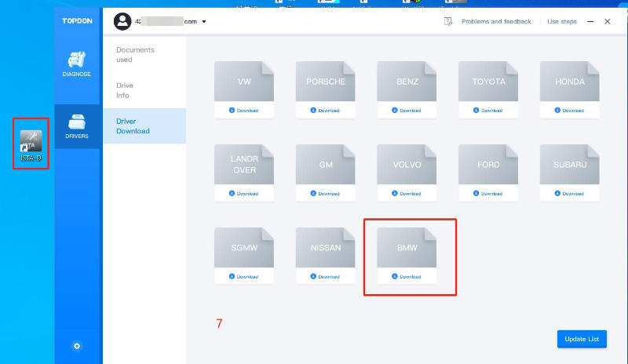Image resolution: width=628 pixels, height=364 pixels.
Task: Open the Documents used tab
Action: point(135,54)
